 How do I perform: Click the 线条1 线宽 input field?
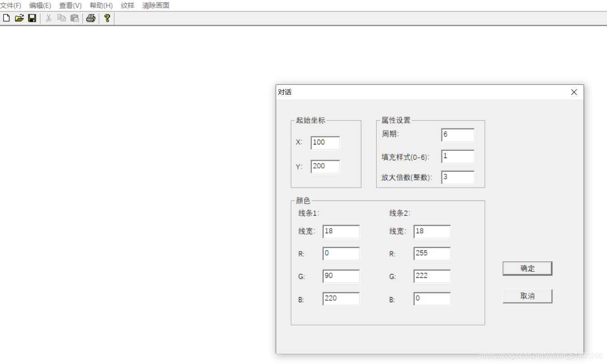coord(341,232)
